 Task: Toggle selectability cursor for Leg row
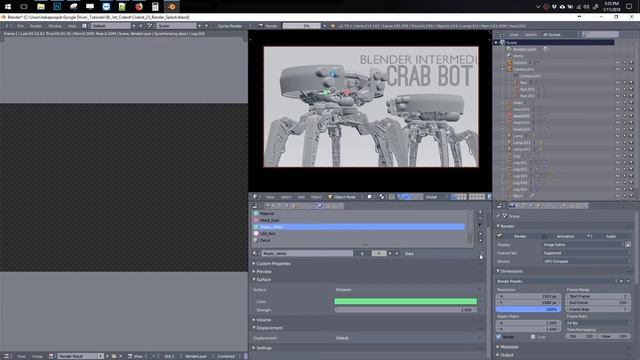[x=624, y=156]
